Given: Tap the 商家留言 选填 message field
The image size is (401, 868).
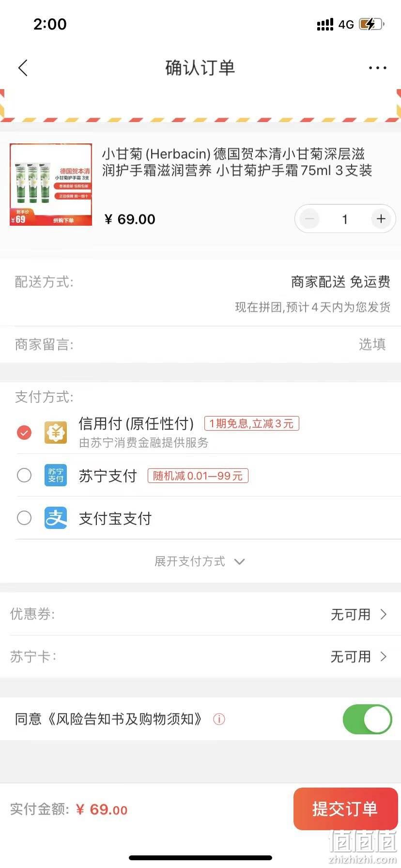Looking at the screenshot, I should (200, 344).
